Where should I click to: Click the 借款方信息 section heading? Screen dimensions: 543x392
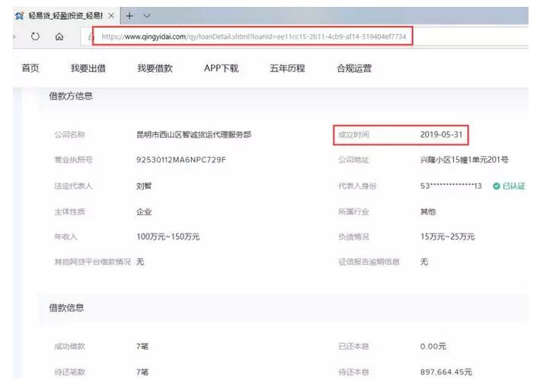click(x=71, y=96)
